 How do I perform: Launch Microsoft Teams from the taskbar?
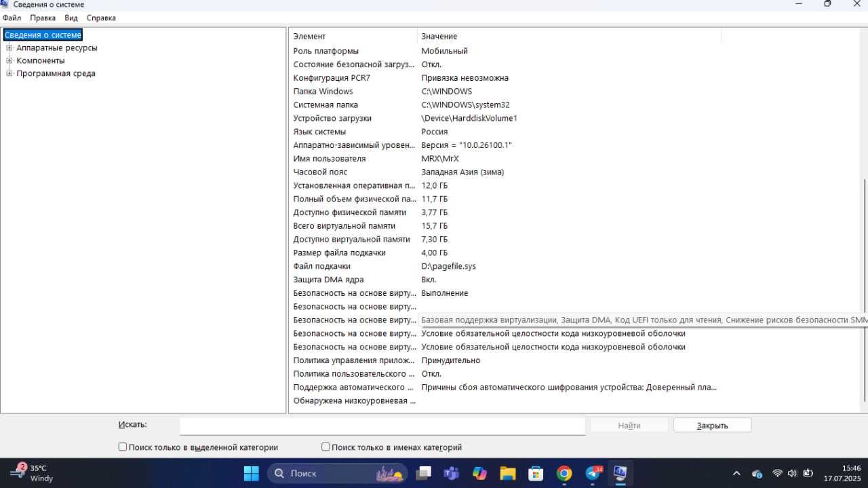452,473
